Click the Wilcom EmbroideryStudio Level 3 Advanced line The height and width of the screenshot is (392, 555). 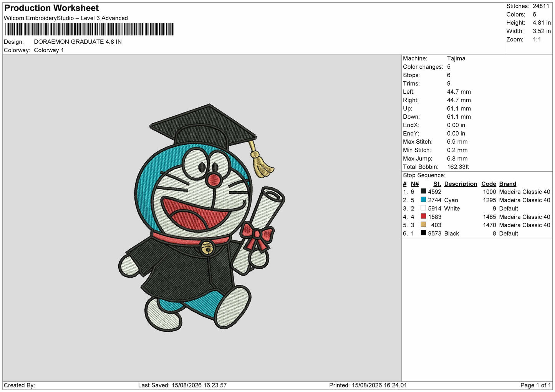pos(66,18)
